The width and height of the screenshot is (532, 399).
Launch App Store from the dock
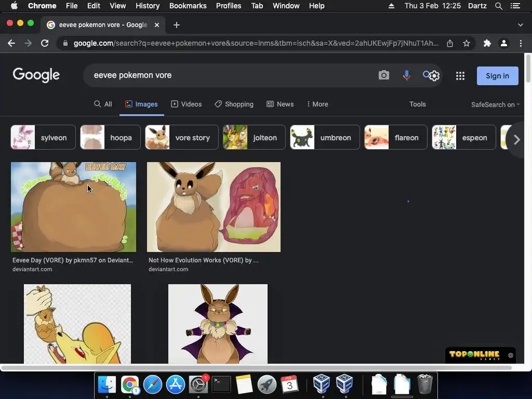pyautogui.click(x=176, y=384)
